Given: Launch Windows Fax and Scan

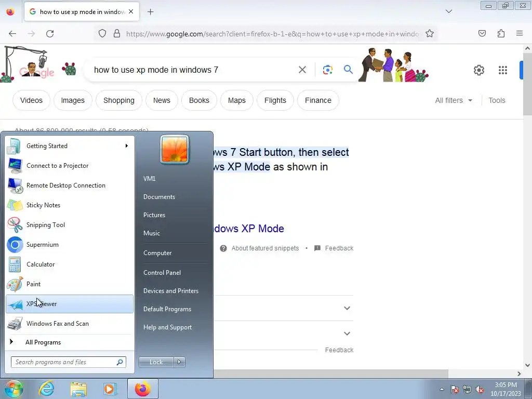Looking at the screenshot, I should 70,324.
